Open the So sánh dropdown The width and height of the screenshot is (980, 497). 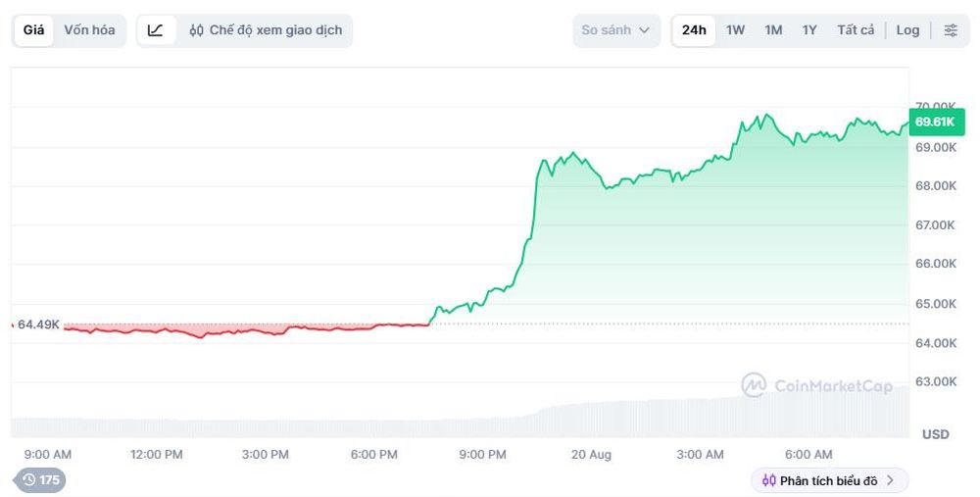tap(616, 30)
